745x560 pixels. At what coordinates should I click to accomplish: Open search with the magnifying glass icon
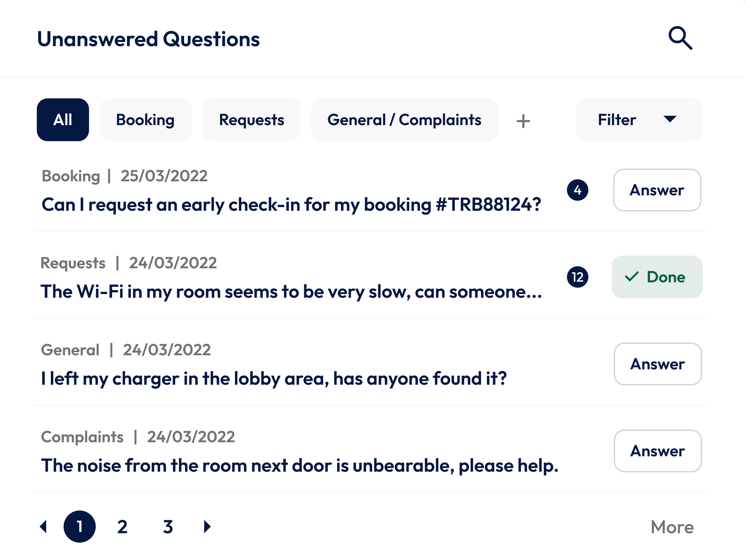pyautogui.click(x=680, y=38)
